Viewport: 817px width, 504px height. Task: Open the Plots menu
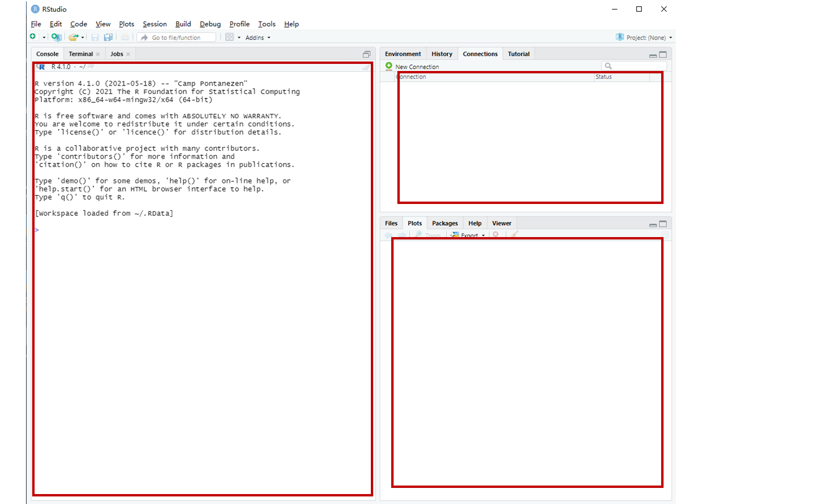pos(126,24)
